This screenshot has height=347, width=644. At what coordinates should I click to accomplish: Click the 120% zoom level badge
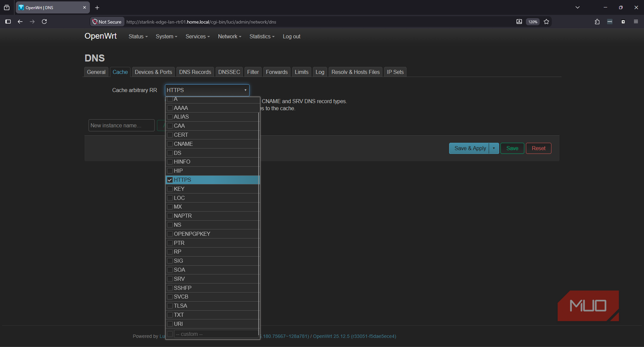[x=533, y=22]
